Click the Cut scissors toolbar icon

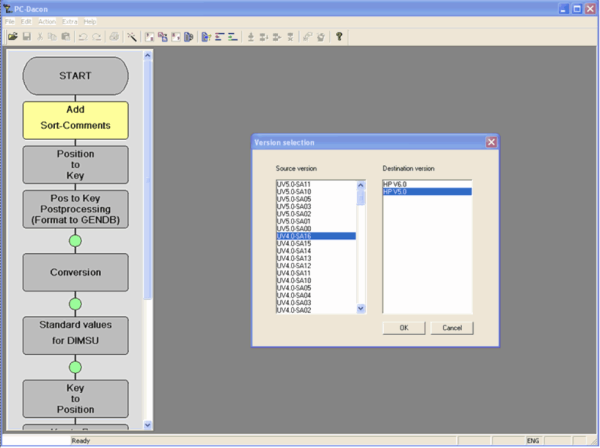pos(40,37)
